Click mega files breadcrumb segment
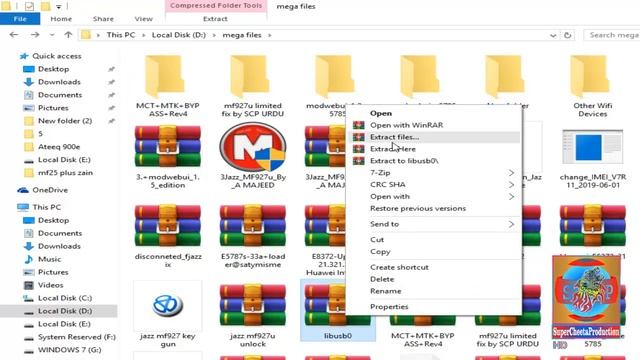640x360 pixels. point(242,35)
